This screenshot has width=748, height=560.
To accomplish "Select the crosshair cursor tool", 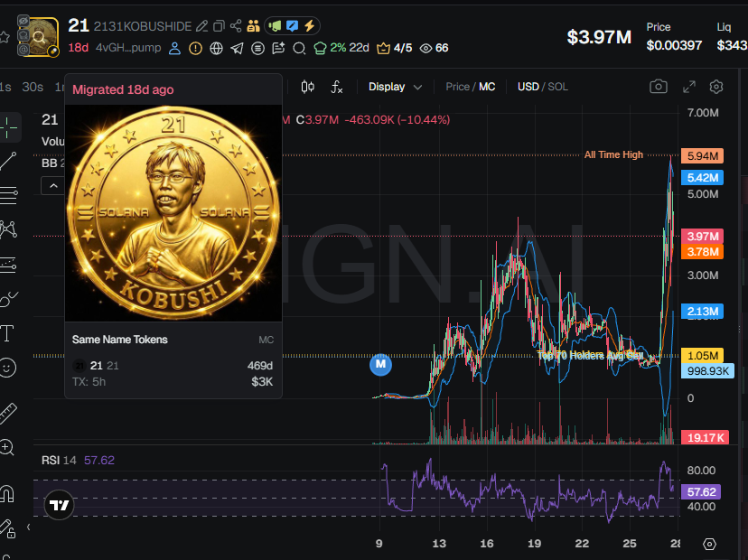I will 8,128.
